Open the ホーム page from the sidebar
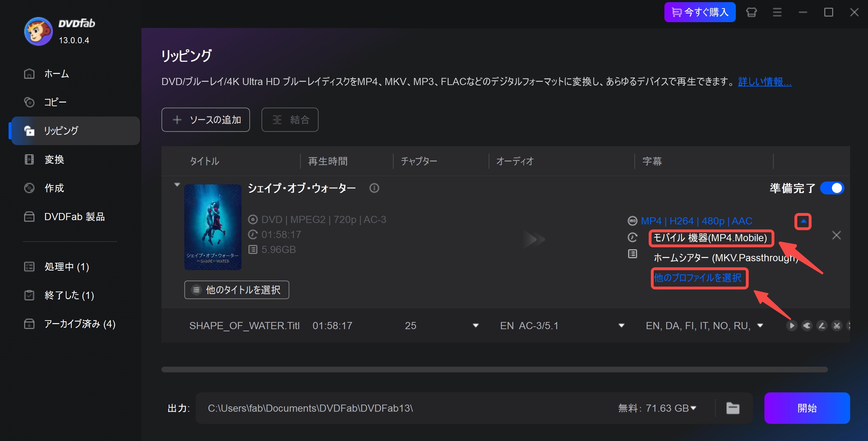 75,74
